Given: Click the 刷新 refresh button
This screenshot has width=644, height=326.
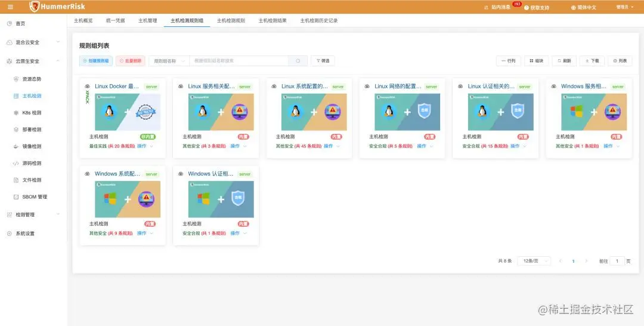Looking at the screenshot, I should [x=564, y=61].
